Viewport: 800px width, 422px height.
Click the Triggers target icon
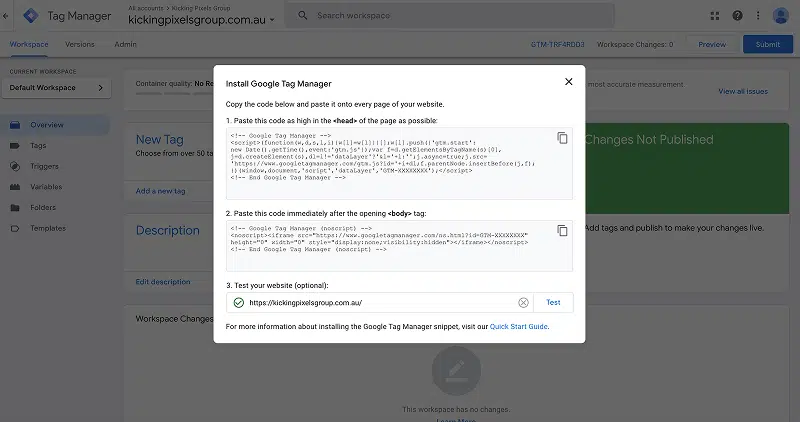pyautogui.click(x=15, y=166)
